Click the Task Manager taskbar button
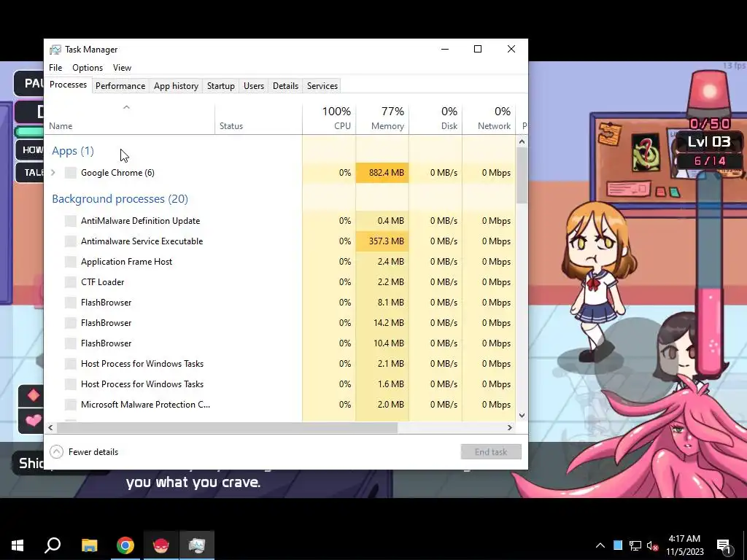The image size is (747, 560). point(197,545)
